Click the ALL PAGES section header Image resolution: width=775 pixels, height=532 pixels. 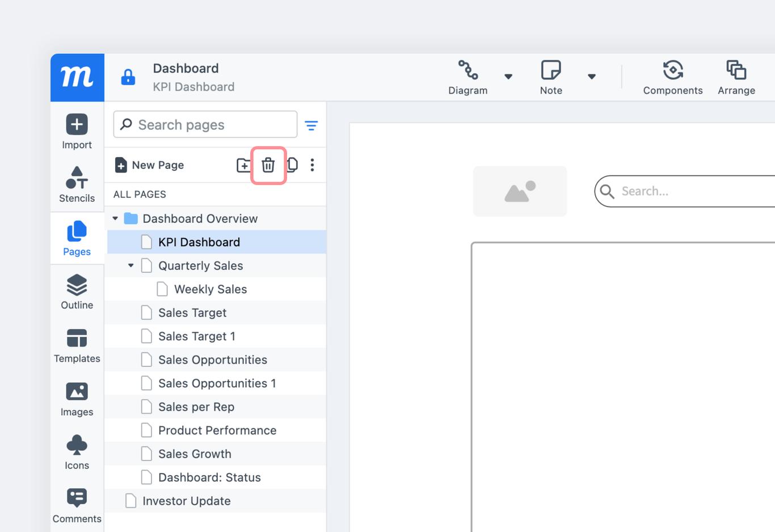(140, 195)
